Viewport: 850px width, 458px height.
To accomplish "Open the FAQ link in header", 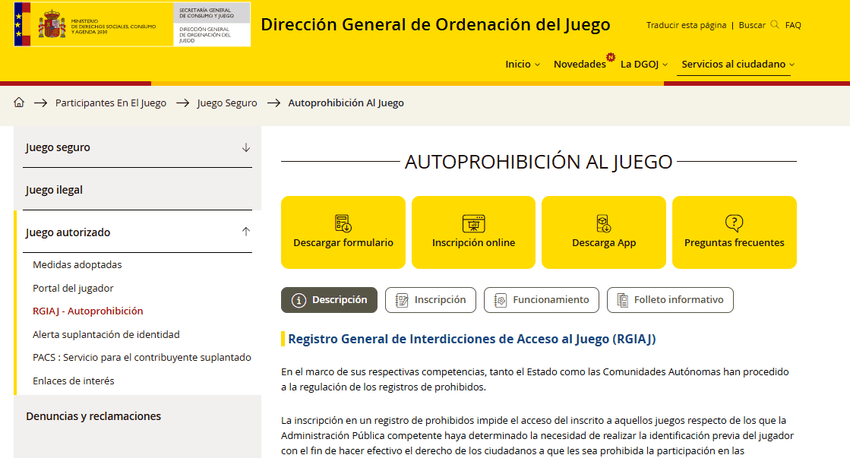I will [x=793, y=25].
